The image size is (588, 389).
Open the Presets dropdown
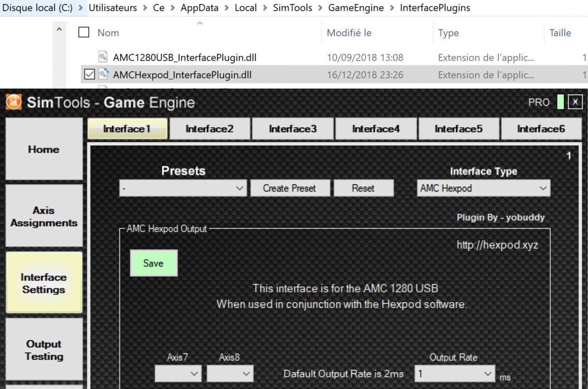coord(183,188)
